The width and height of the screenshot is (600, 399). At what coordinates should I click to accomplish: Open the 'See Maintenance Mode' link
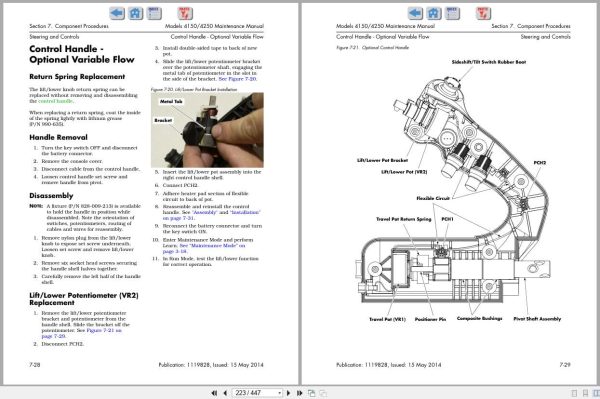point(212,246)
